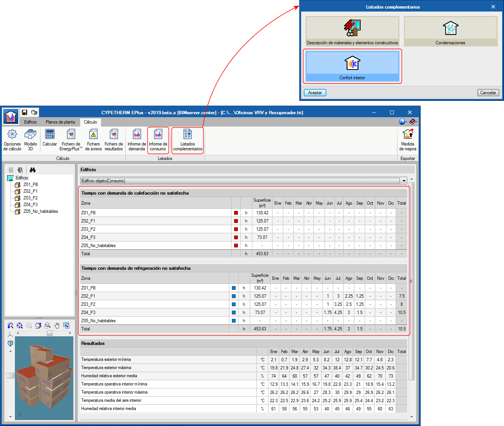Image resolution: width=504 pixels, height=426 pixels.
Task: Open the Modelo 3D view
Action: click(31, 140)
